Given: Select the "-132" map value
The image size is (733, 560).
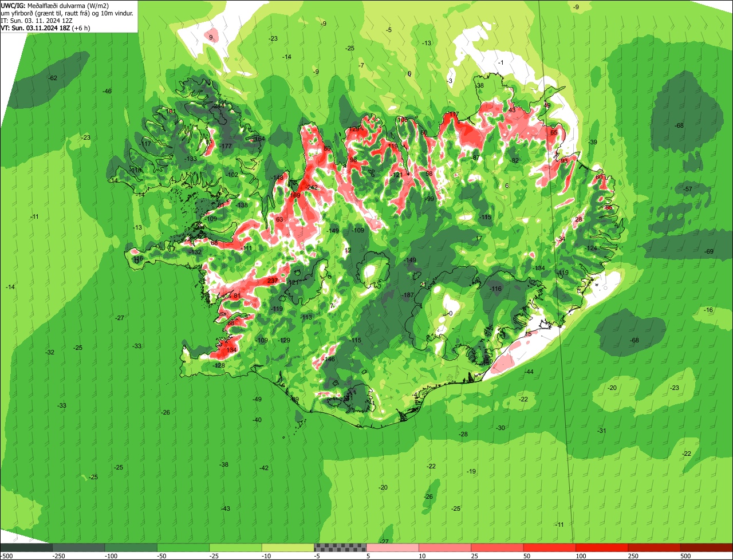Looking at the screenshot, I should point(196,253).
